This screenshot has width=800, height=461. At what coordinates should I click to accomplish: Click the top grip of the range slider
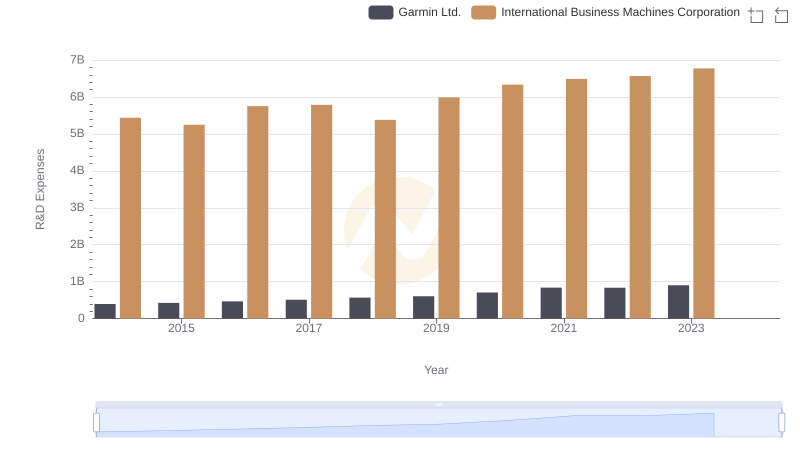(x=439, y=404)
